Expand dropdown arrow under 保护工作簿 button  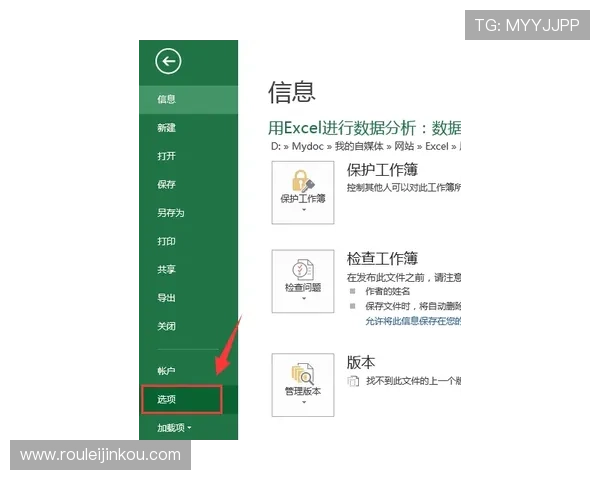tap(304, 210)
